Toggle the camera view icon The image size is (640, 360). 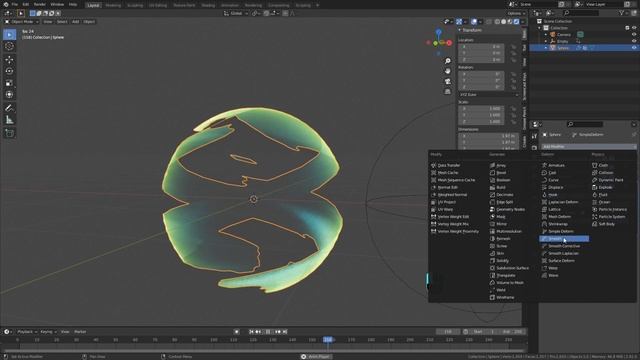click(x=448, y=81)
